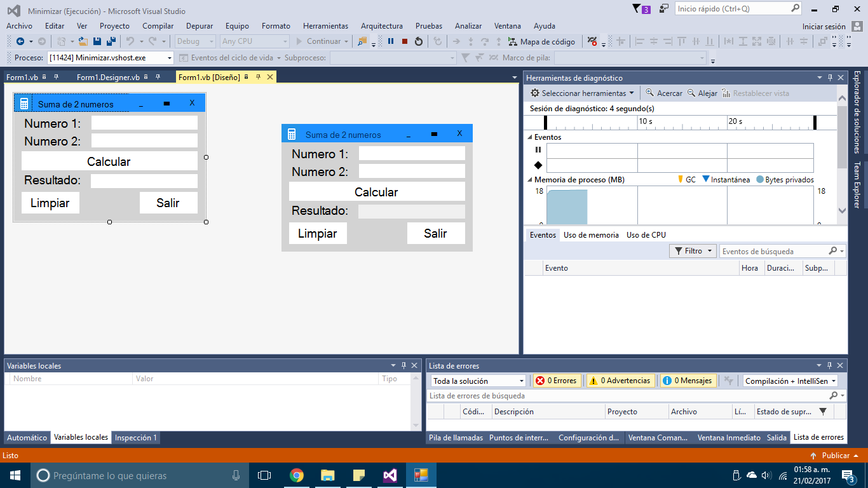Open the Continuar dropdown arrow

coord(346,41)
